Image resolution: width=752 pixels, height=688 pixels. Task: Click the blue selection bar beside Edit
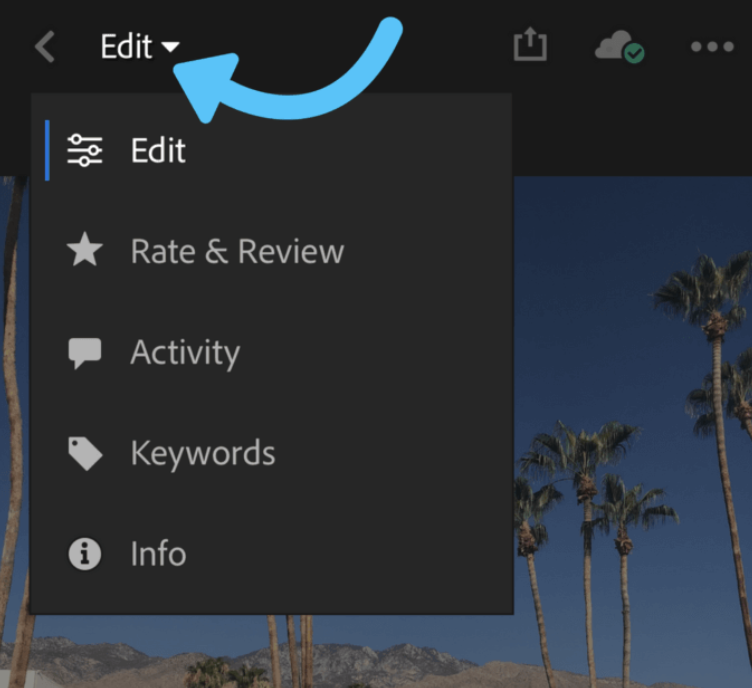(x=47, y=150)
